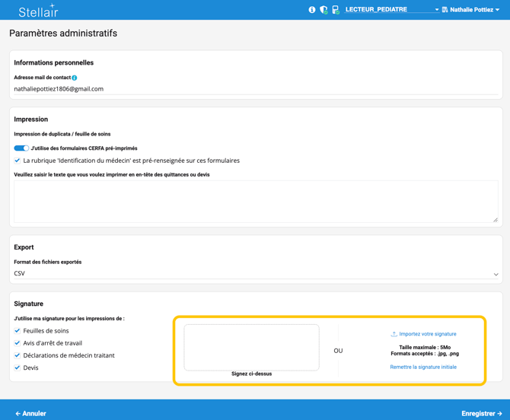510x420 pixels.
Task: Open the LECTEUR_PEDIATRE reader dropdown
Action: point(391,10)
